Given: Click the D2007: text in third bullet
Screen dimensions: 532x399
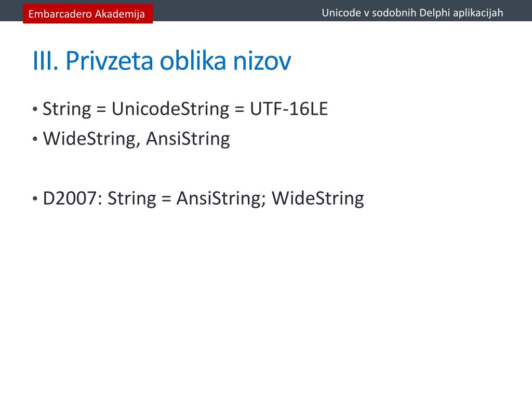Looking at the screenshot, I should click(x=73, y=198).
